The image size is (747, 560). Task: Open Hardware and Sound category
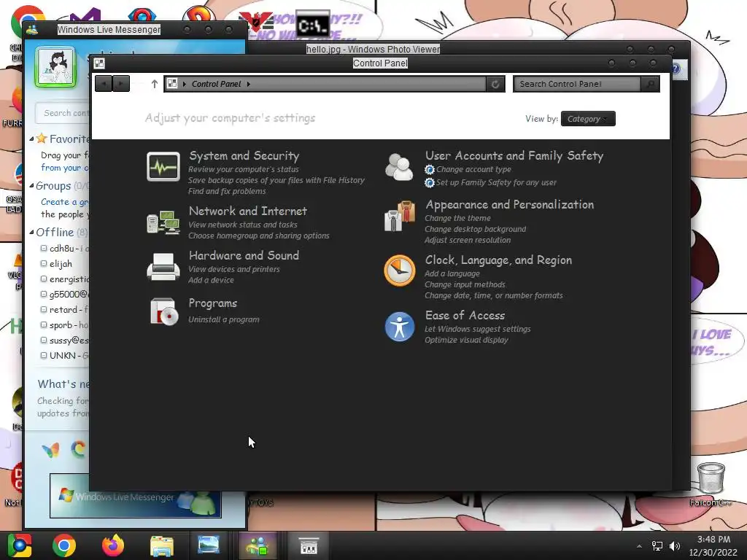tap(244, 256)
